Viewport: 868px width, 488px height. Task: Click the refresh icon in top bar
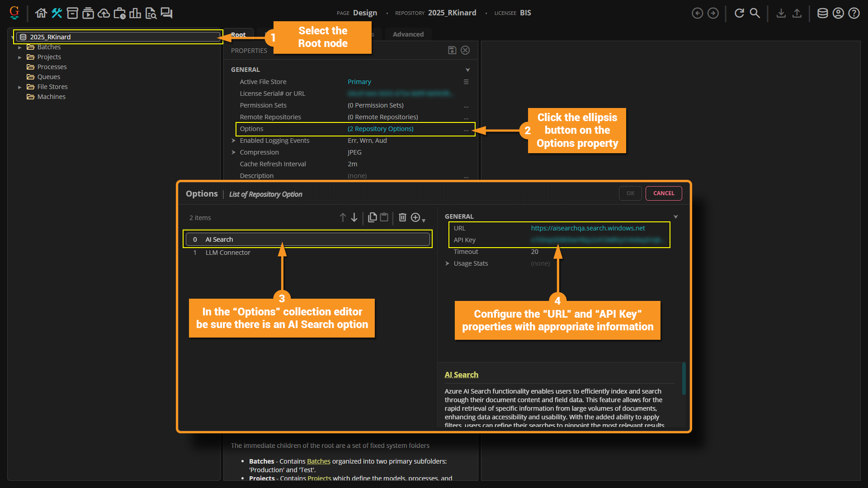(739, 13)
